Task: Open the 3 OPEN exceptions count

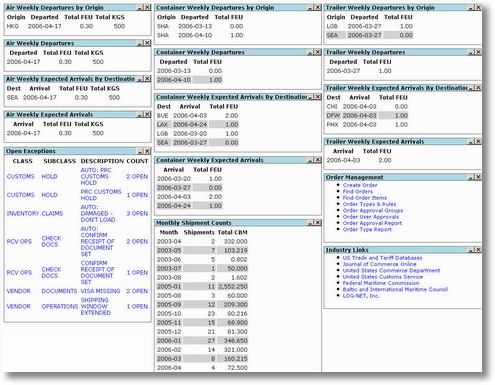Action: 137,213
